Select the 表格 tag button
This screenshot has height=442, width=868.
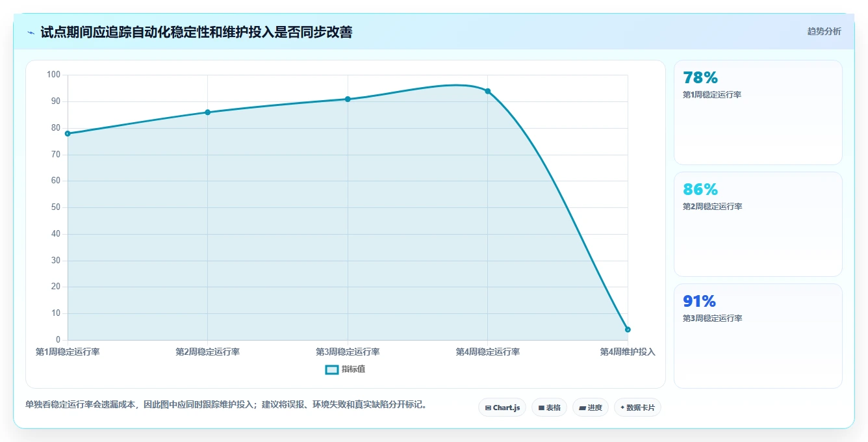[x=549, y=408]
